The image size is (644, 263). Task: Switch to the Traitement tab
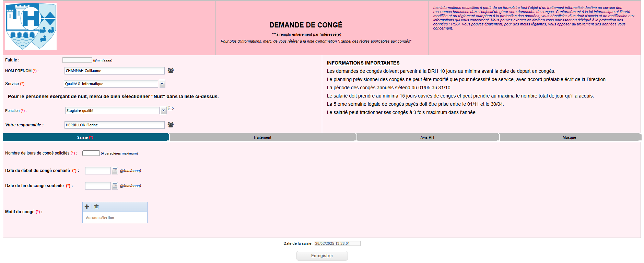(x=262, y=137)
